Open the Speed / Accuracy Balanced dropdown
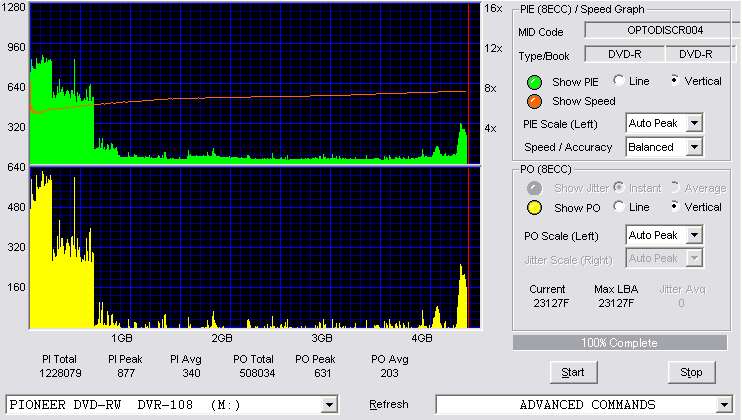The height and width of the screenshot is (420, 742). (x=694, y=147)
